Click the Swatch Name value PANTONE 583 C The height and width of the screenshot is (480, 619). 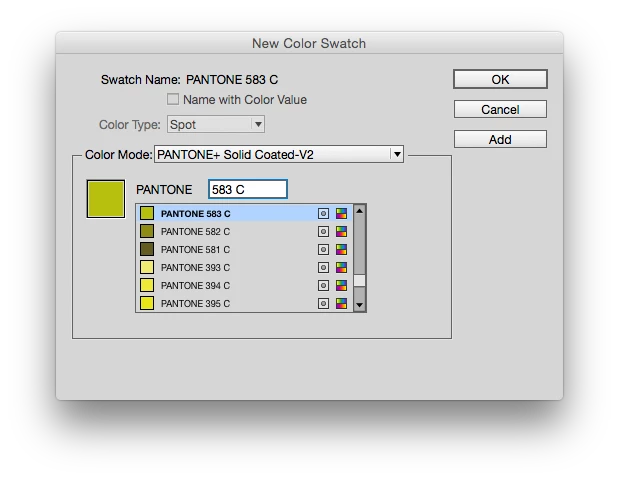(x=232, y=80)
